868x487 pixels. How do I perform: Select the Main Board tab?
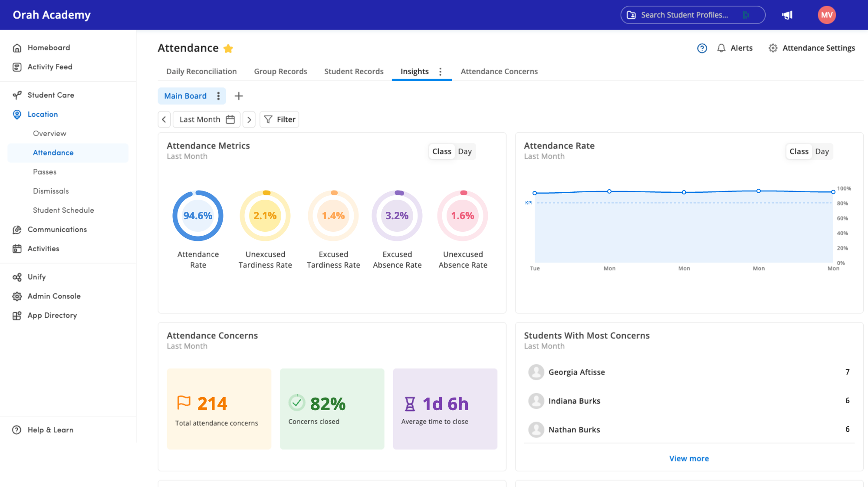[x=185, y=96]
